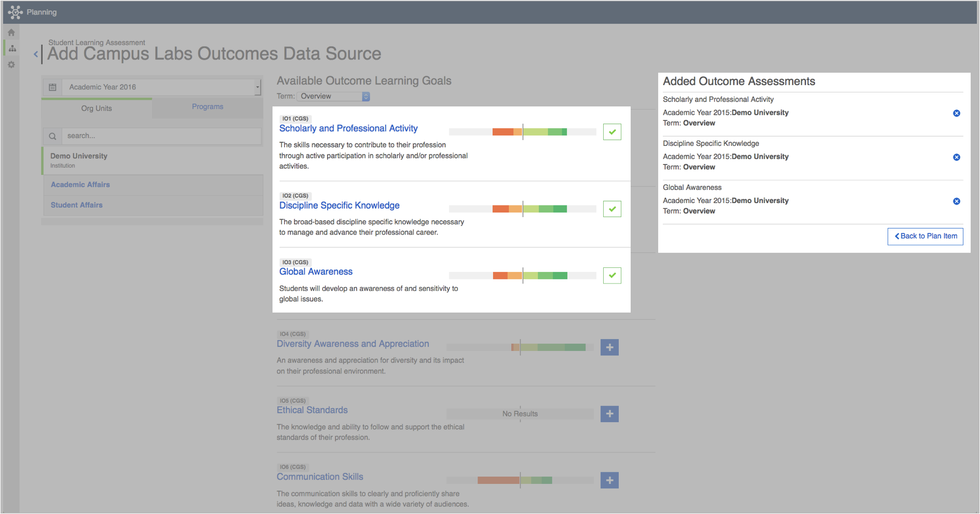The image size is (980, 514).
Task: Open the settings gear icon in the sidebar
Action: pyautogui.click(x=11, y=65)
